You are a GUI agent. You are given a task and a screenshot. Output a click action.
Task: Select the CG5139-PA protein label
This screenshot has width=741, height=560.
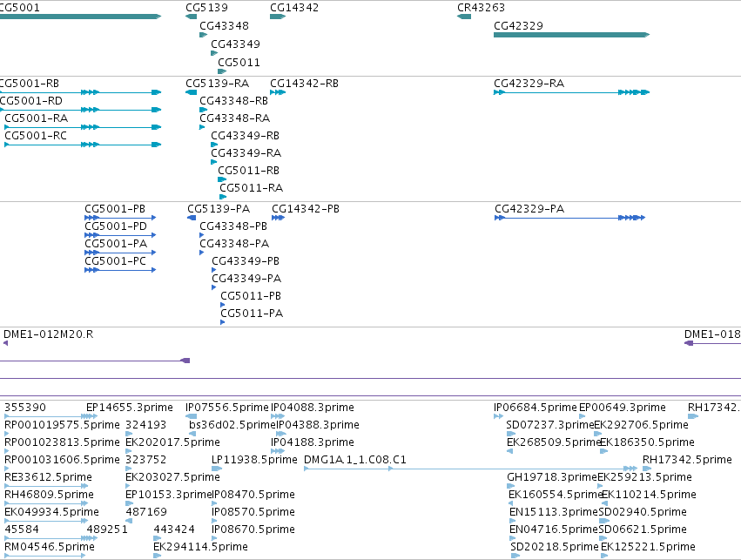[219, 209]
